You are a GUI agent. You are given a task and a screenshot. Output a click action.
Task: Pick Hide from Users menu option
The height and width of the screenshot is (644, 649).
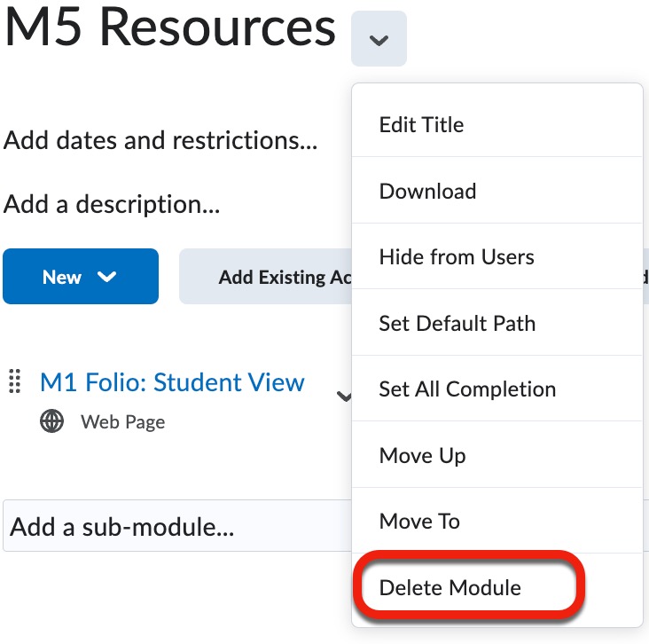(457, 257)
